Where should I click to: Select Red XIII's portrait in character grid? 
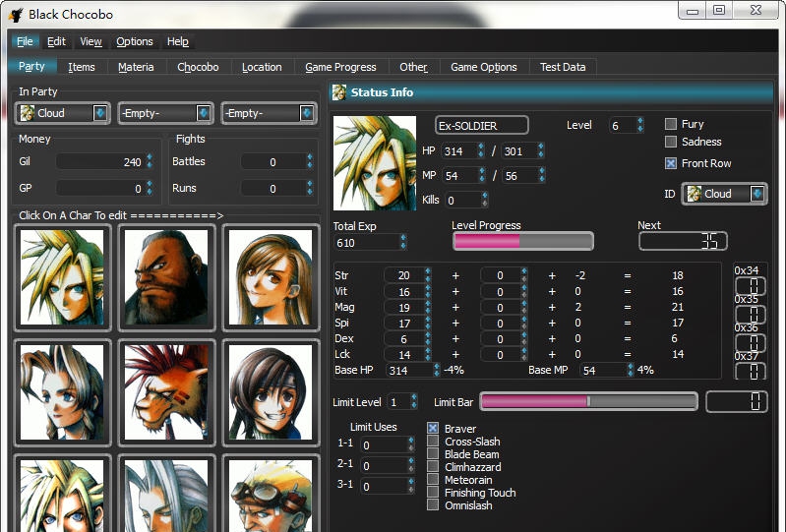pyautogui.click(x=165, y=391)
